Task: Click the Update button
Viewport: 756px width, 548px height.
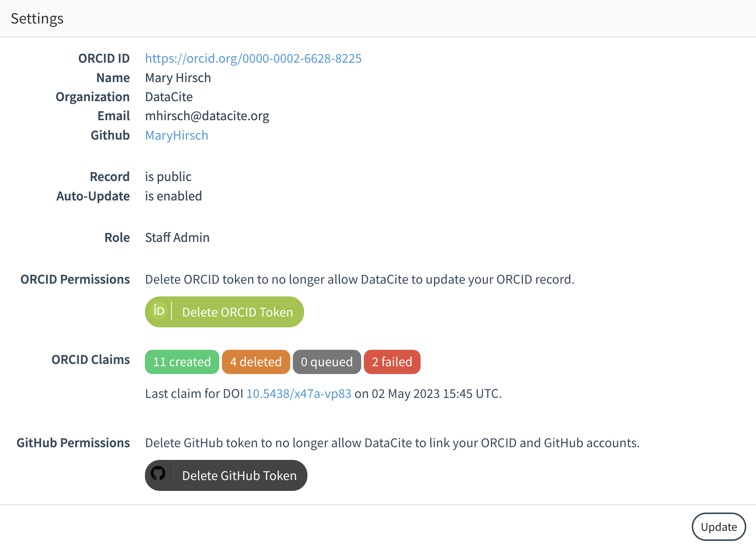Action: click(x=719, y=527)
